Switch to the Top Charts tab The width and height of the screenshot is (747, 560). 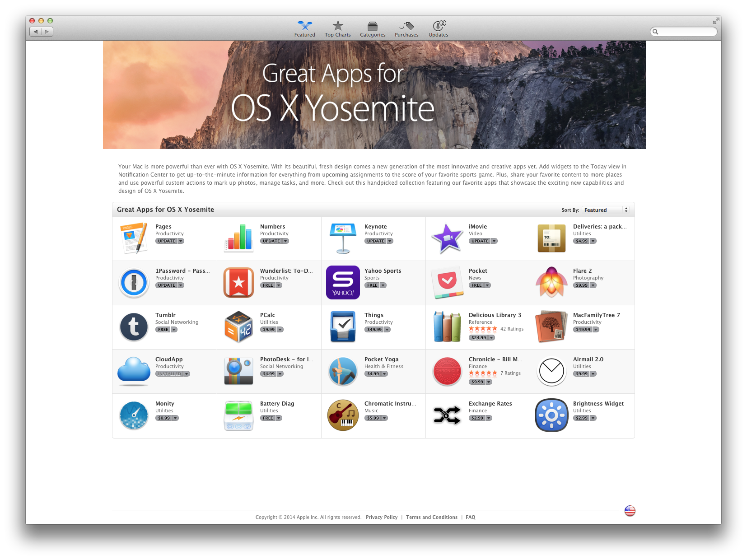[337, 29]
